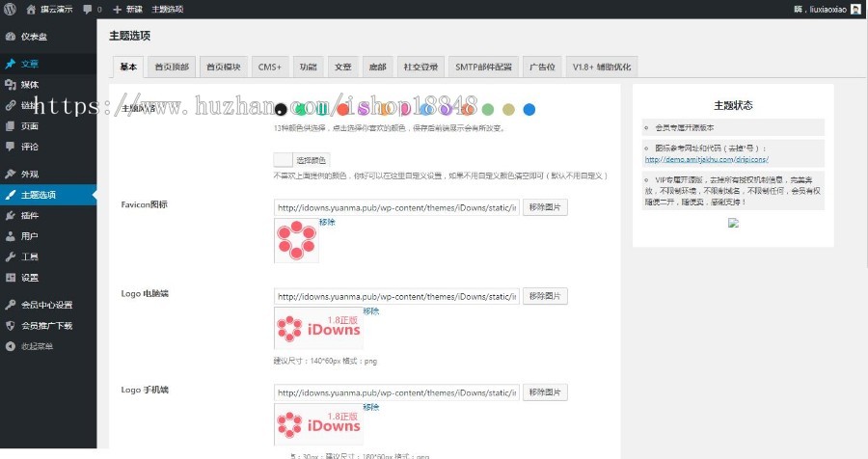Open 主题选项 in the top admin bar
Screen dimensions: 868x459
click(x=168, y=9)
